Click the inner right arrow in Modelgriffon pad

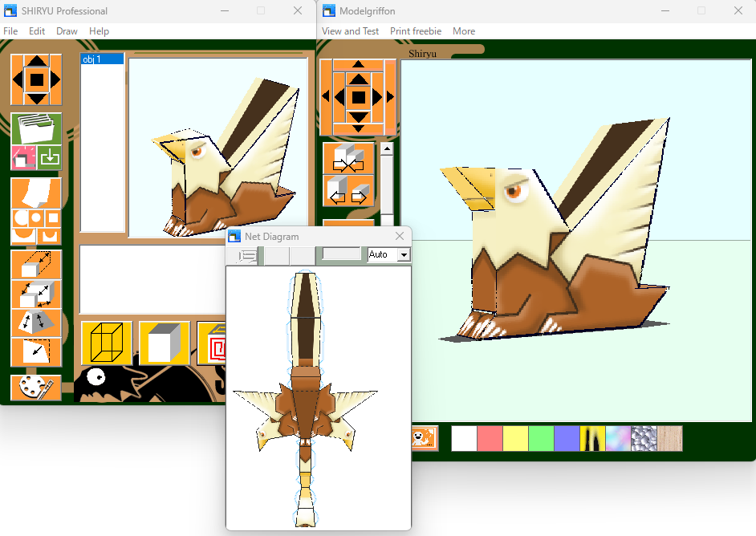(377, 97)
